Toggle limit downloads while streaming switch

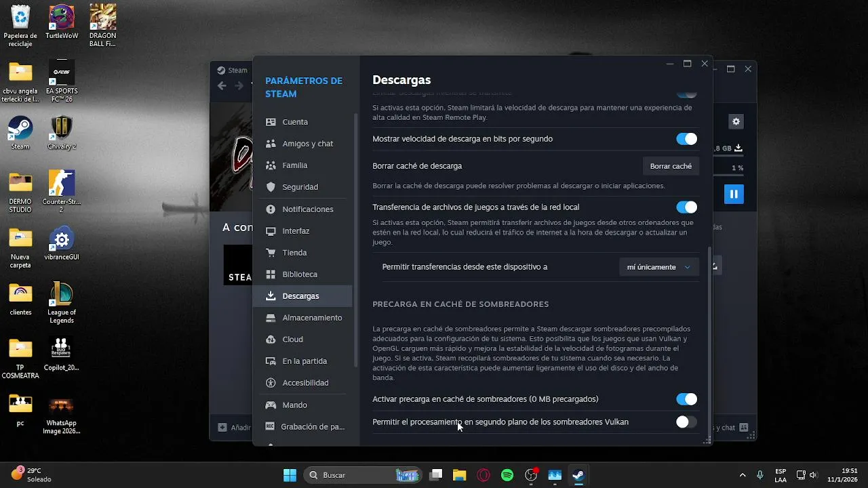click(x=686, y=94)
